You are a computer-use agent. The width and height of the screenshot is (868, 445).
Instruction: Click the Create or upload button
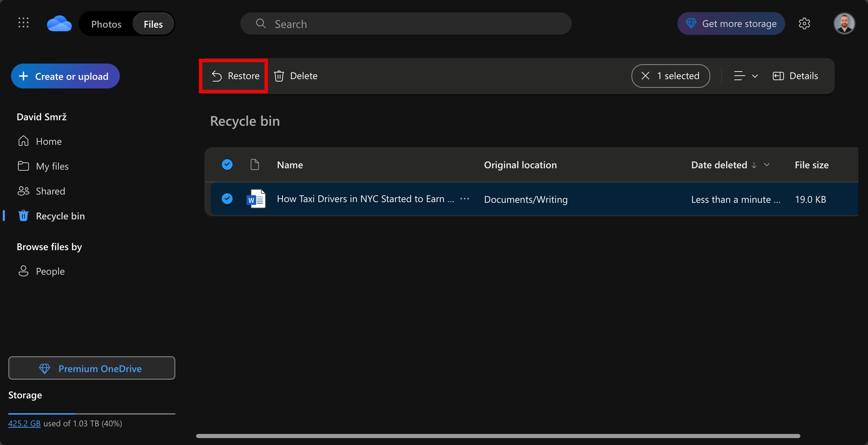[65, 76]
